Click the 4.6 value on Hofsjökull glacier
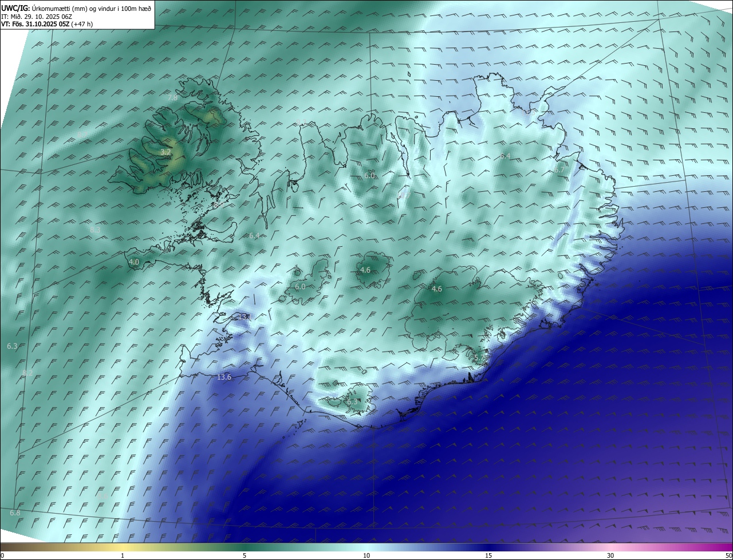This screenshot has height=560, width=733. click(x=365, y=270)
